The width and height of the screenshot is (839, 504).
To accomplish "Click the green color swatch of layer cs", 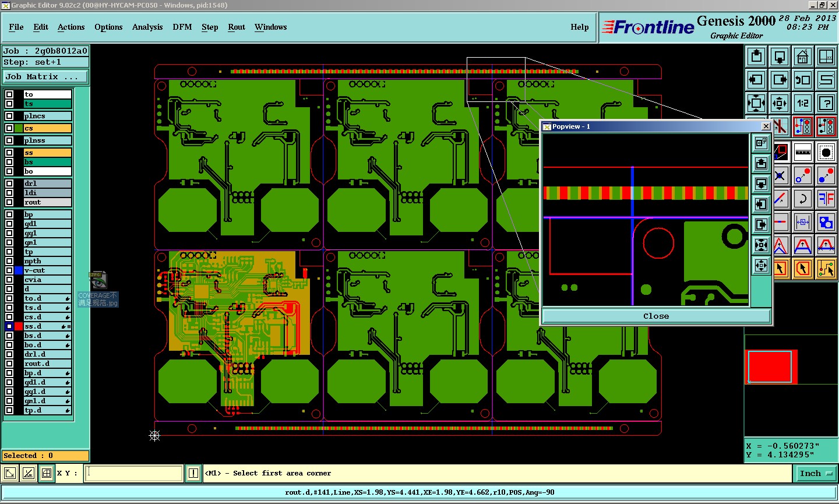I will point(19,128).
